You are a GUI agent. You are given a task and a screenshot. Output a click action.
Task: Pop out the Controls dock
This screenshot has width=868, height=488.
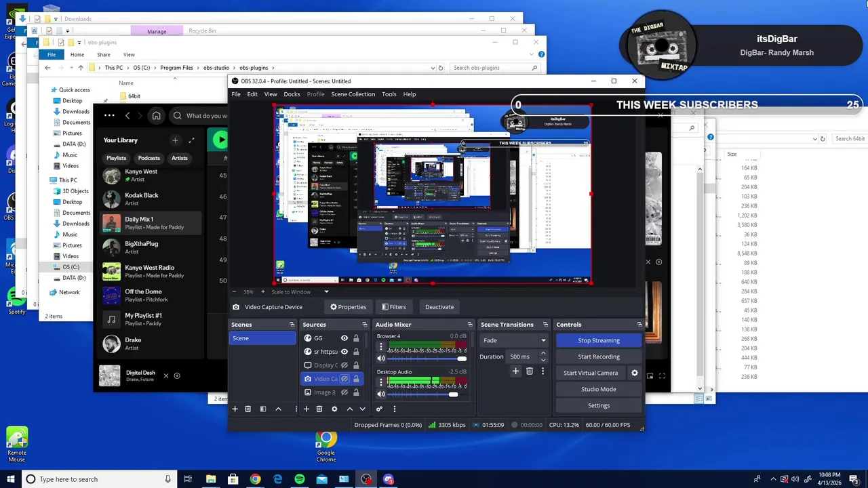click(x=639, y=325)
